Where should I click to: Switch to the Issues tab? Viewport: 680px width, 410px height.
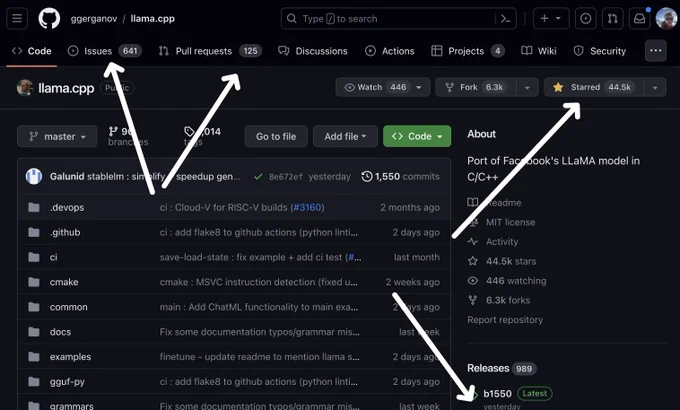[x=105, y=51]
